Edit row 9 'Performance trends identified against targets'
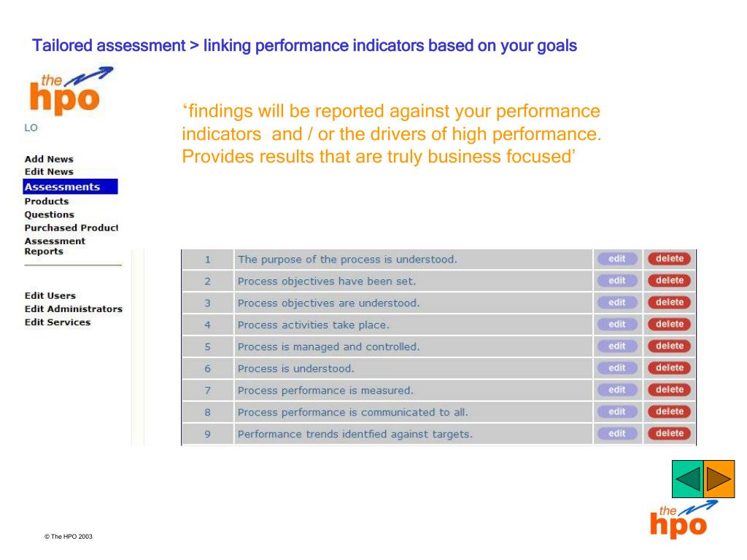Screen dimensions: 747x560 coord(616,433)
